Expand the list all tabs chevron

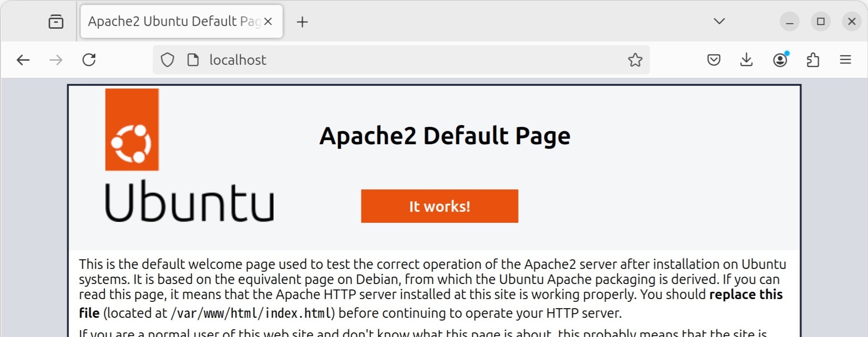719,21
